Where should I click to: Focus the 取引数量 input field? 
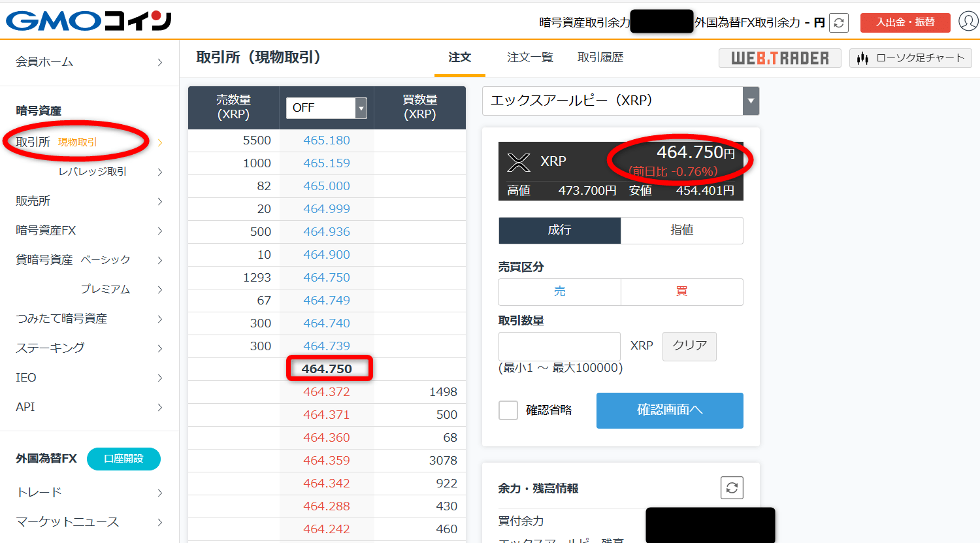point(559,346)
